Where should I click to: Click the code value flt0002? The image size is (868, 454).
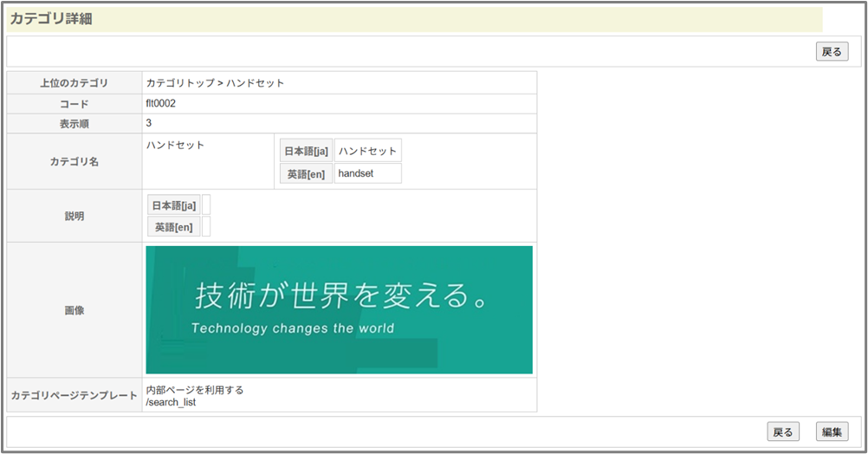coord(161,103)
